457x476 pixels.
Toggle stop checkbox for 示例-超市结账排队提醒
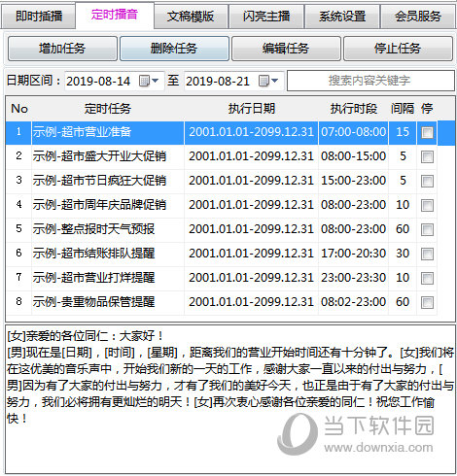point(427,254)
